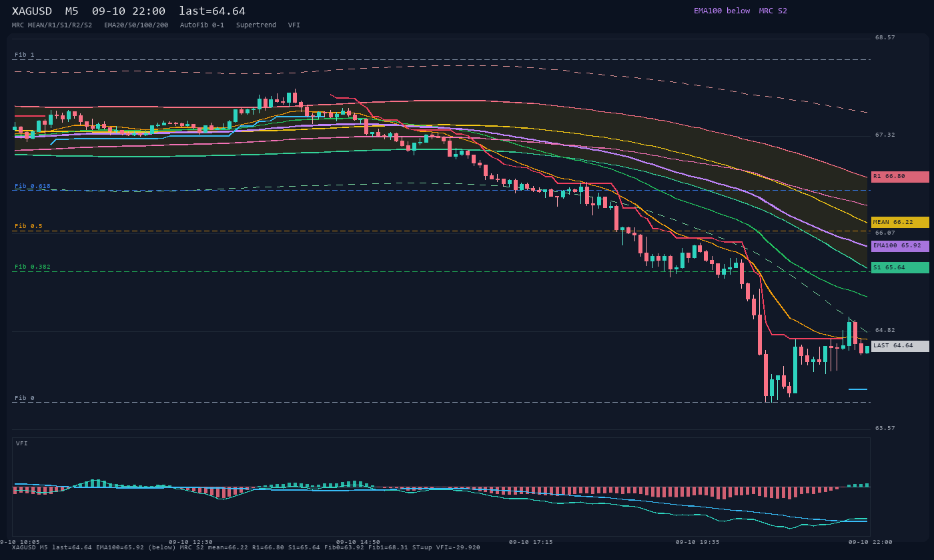Click the summary line ending 'VFI=-29.920'
The image size is (934, 560).
[x=246, y=547]
